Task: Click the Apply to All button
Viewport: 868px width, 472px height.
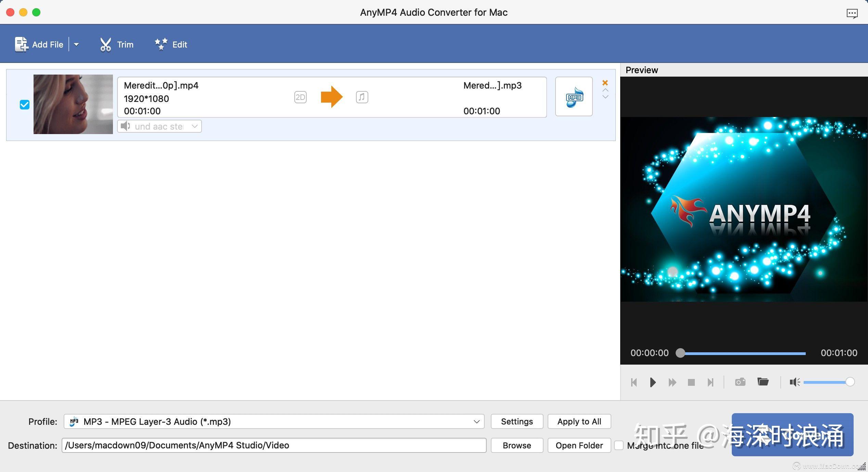Action: tap(579, 421)
